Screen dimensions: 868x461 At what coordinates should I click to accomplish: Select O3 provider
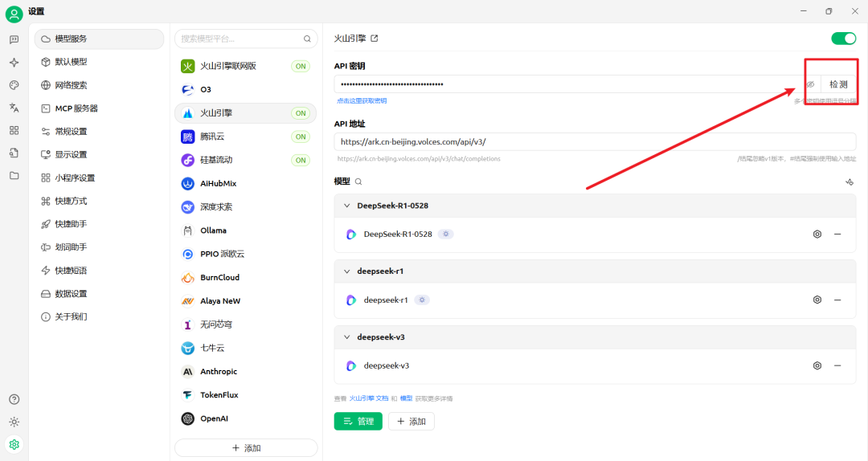point(245,90)
